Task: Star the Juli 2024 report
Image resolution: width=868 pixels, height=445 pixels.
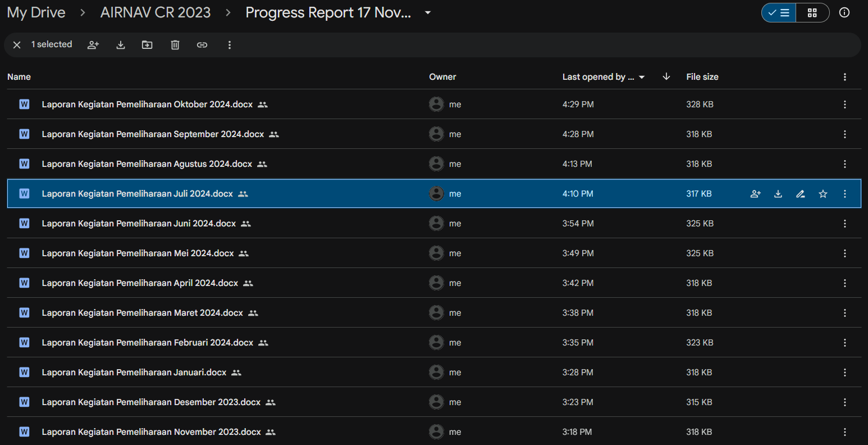Action: coord(823,194)
